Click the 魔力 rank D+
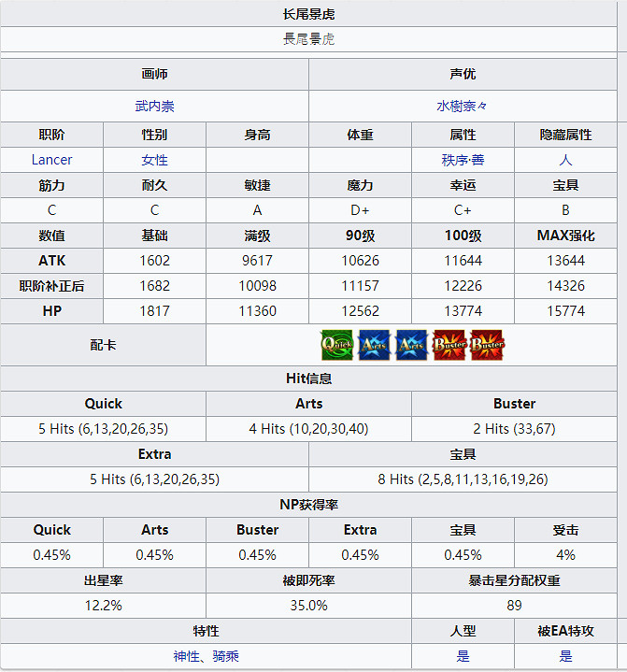This screenshot has width=627, height=672. point(360,210)
